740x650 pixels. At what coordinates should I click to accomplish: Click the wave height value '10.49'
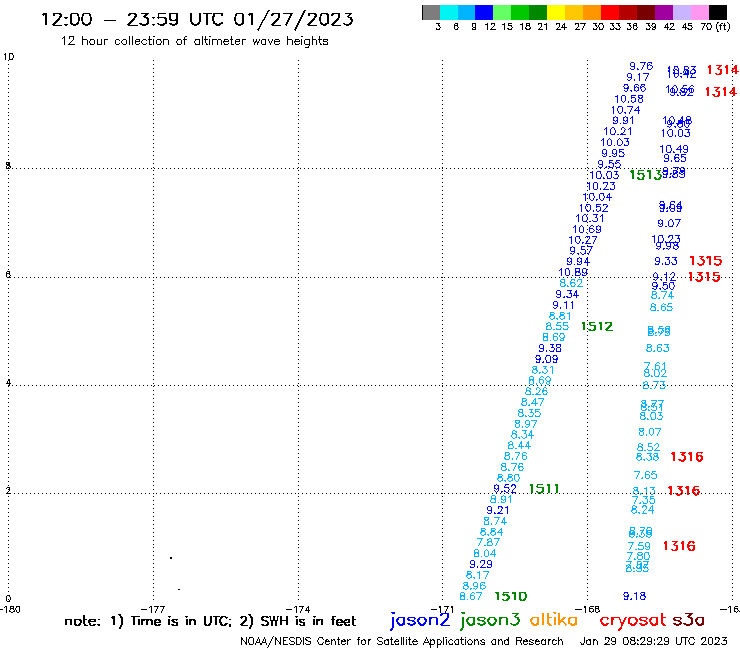click(674, 149)
